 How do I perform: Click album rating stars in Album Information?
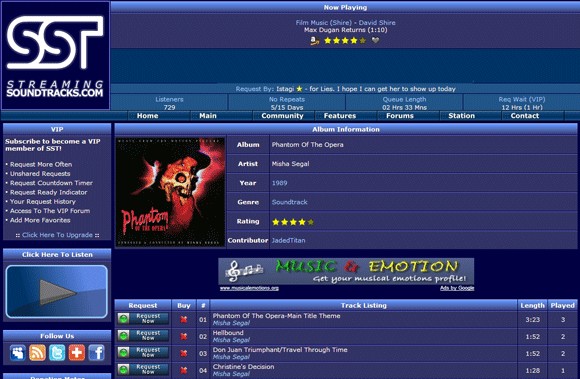[293, 222]
